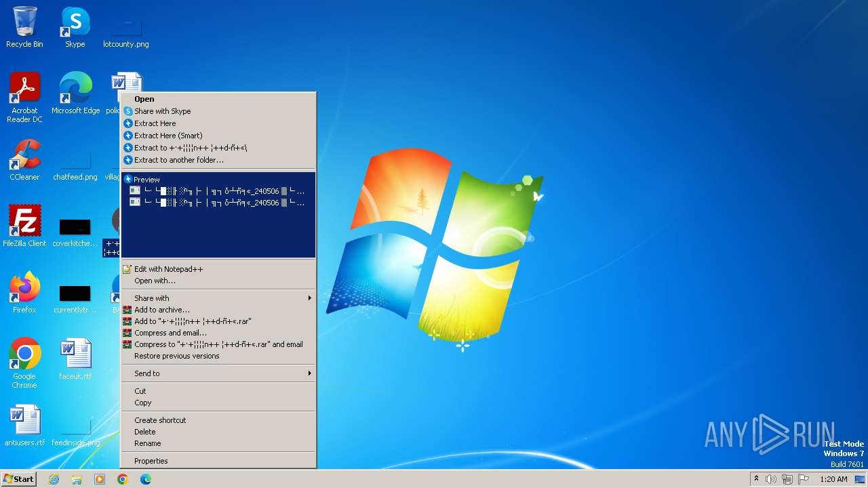This screenshot has height=488, width=868.
Task: Open Firefox desktop shortcut
Action: coord(24,293)
